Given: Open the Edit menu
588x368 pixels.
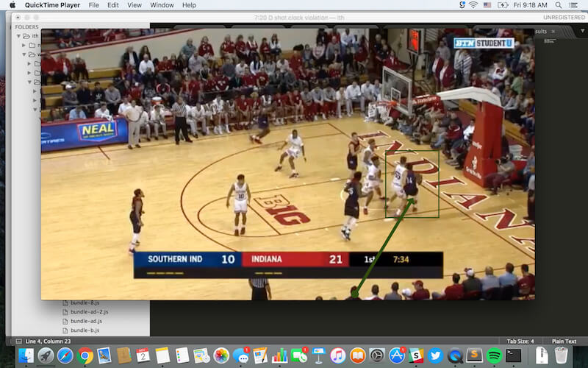Looking at the screenshot, I should pyautogui.click(x=113, y=5).
